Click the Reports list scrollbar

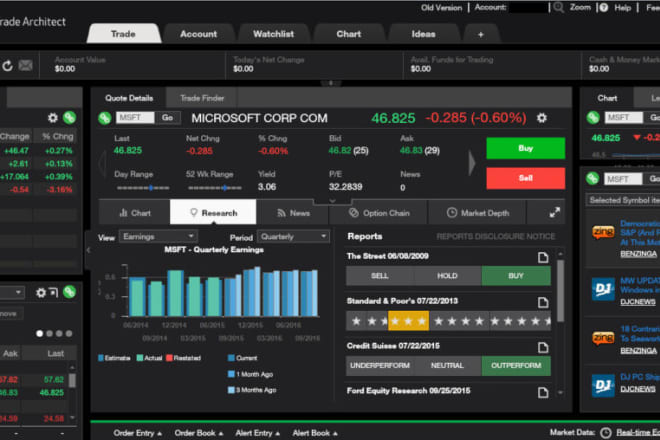click(x=560, y=291)
